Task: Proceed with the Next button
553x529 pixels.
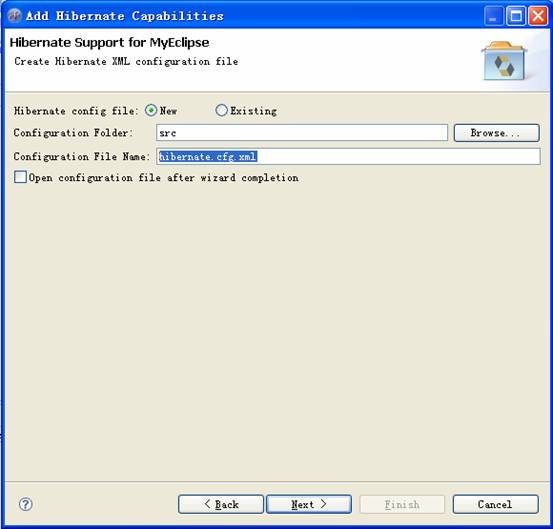Action: [309, 504]
